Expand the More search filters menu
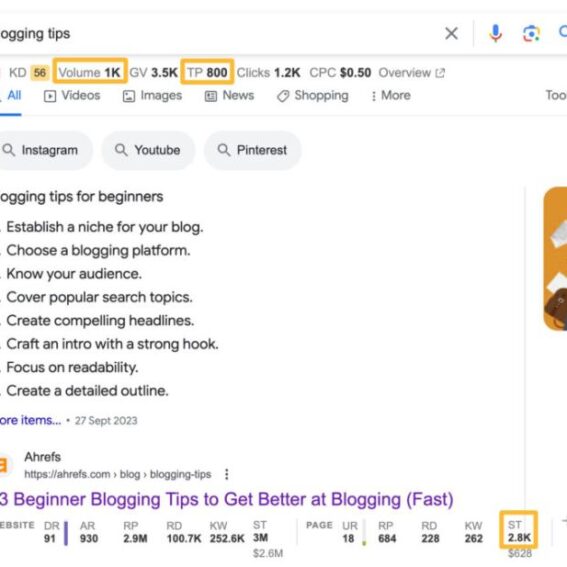This screenshot has width=567, height=567. 391,95
